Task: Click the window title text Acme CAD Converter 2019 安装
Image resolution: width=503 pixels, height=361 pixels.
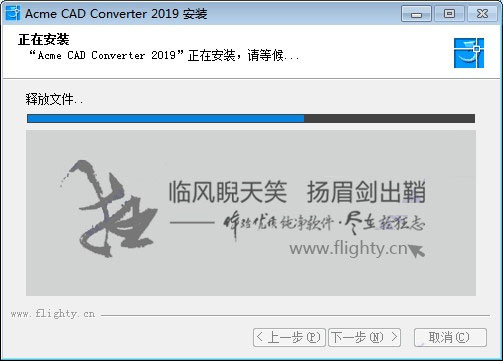Action: [x=116, y=14]
